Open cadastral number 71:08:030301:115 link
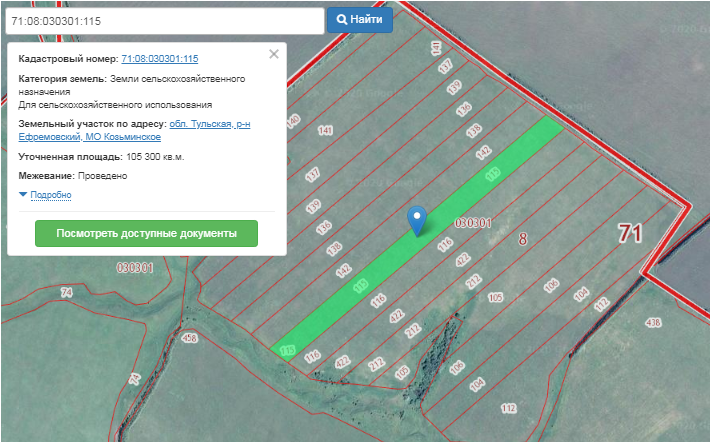Image resolution: width=711 pixels, height=443 pixels. (x=159, y=59)
